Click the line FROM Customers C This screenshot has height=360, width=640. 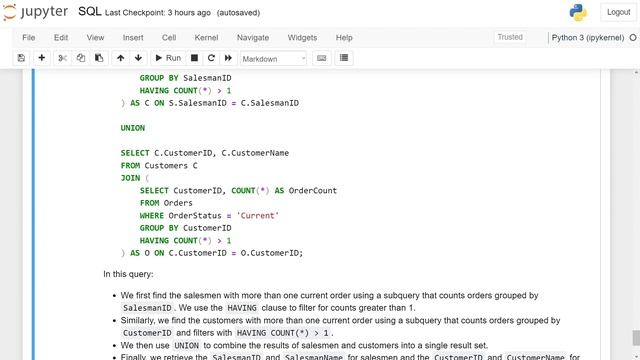pyautogui.click(x=159, y=165)
